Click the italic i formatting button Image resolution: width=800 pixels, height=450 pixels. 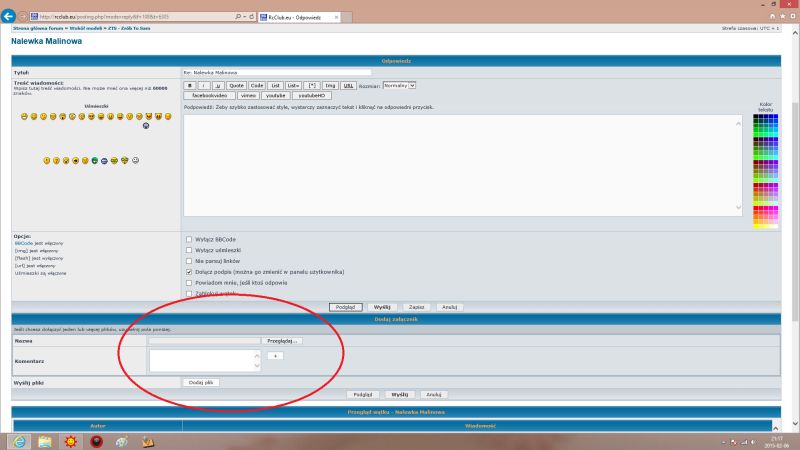point(204,86)
